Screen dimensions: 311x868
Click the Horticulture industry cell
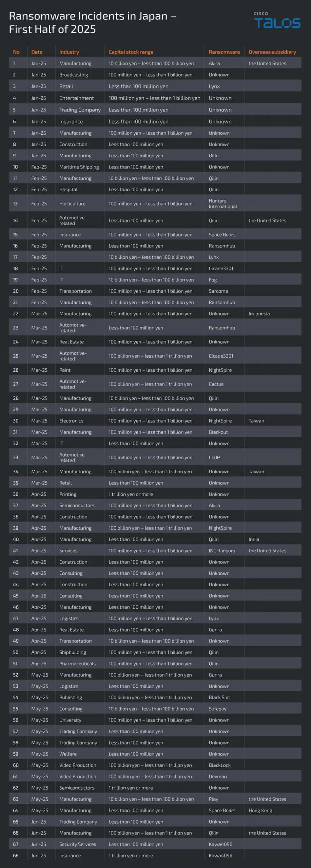72,203
